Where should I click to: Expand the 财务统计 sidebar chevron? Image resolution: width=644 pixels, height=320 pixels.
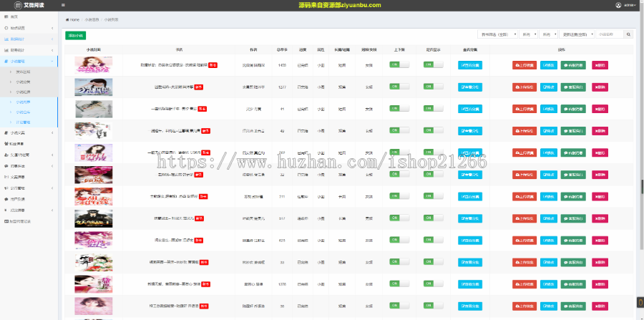pos(52,50)
